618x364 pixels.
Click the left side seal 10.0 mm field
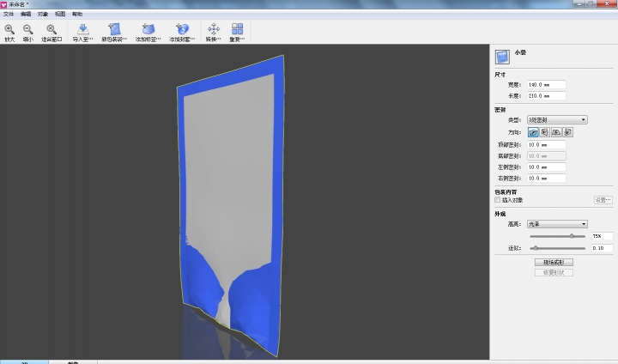[x=546, y=167]
